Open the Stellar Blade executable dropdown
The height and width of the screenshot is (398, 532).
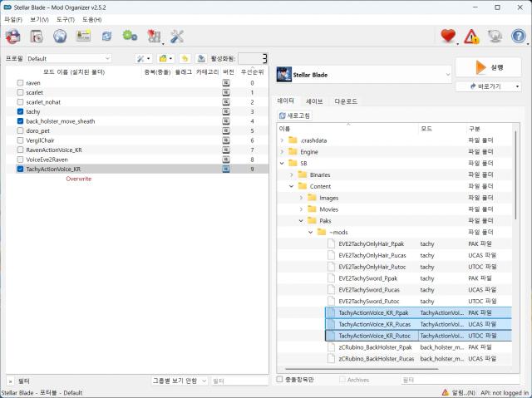tap(364, 75)
